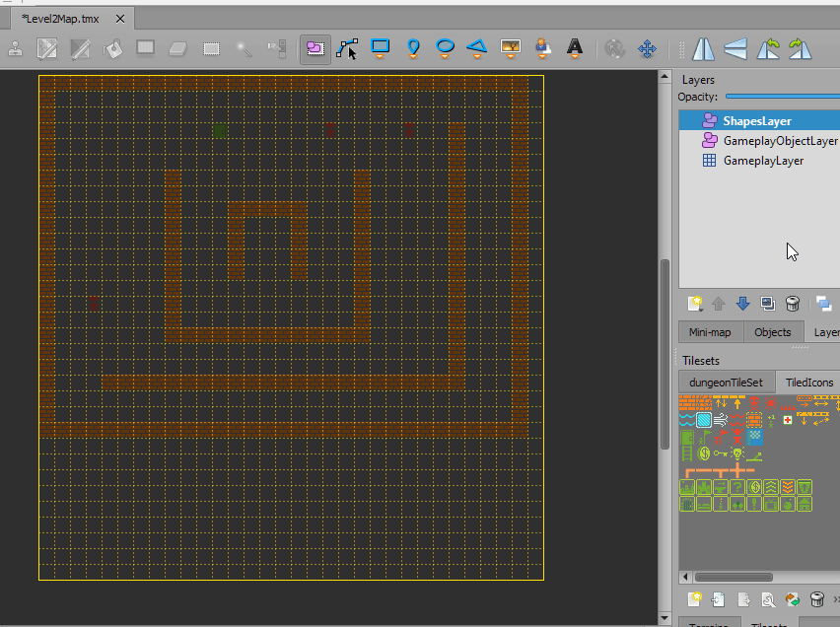The height and width of the screenshot is (627, 840).
Task: Toggle the active Select Objects tool
Action: tap(315, 48)
